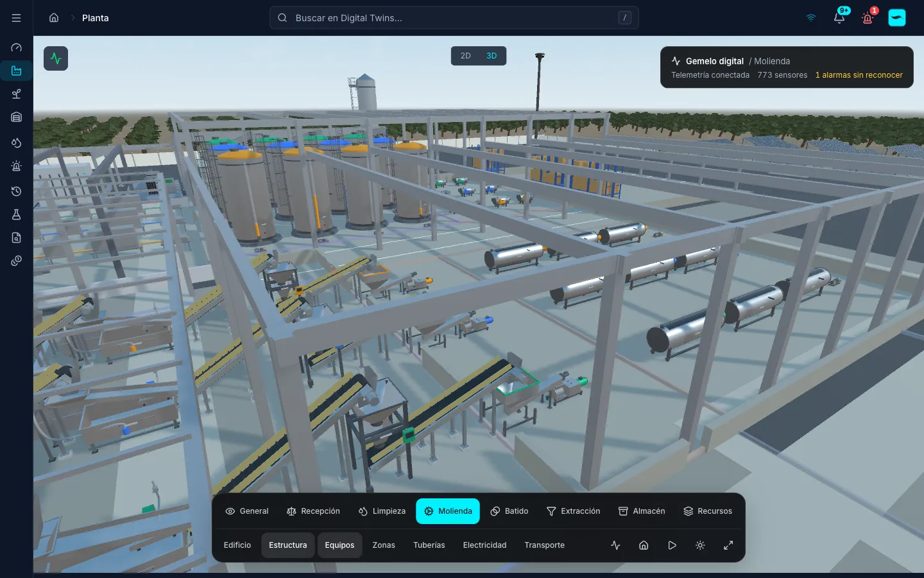
Task: Focus the Buscar en Digital Twins search field
Action: point(454,18)
